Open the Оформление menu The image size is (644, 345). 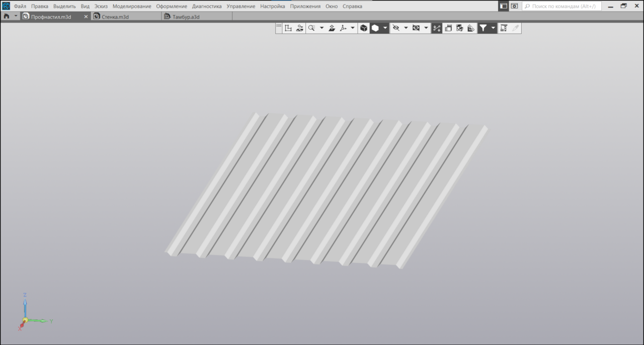point(172,6)
